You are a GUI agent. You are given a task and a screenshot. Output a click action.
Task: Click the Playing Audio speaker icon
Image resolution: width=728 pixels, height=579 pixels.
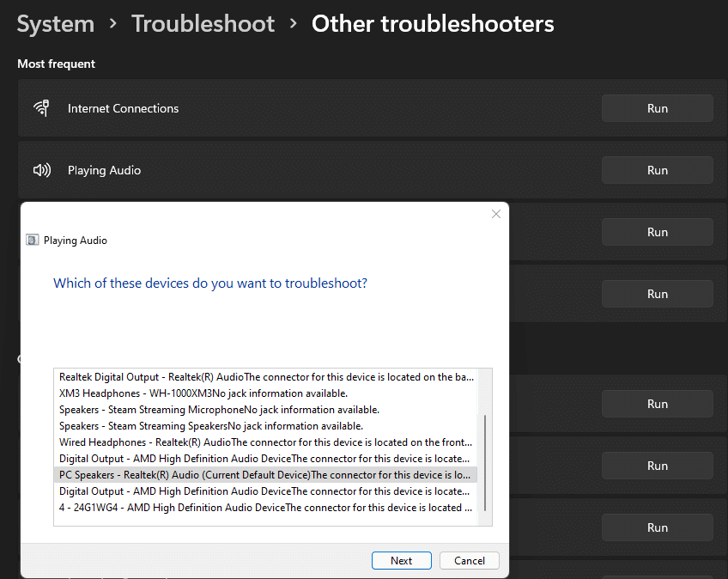point(42,170)
